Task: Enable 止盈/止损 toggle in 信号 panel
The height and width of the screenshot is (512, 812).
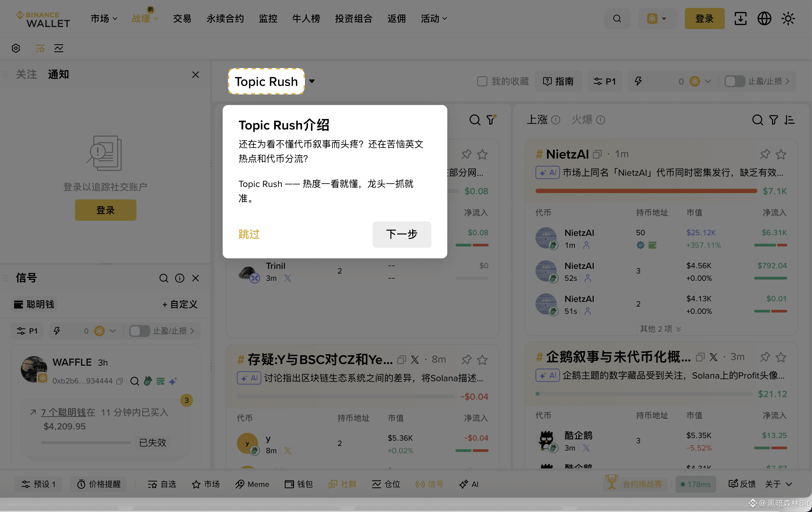Action: (139, 331)
